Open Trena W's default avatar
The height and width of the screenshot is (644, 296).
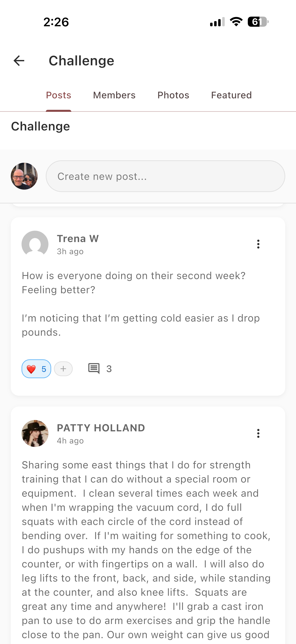35,244
